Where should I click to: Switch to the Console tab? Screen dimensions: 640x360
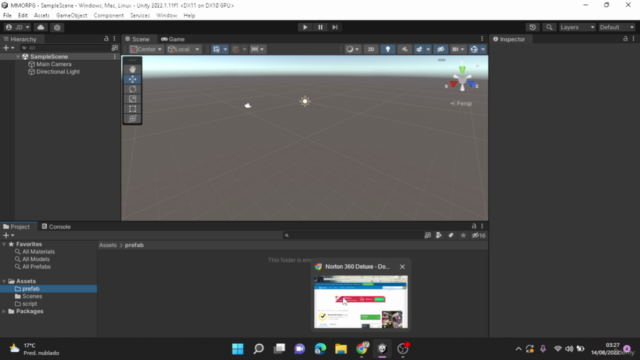[x=56, y=227]
